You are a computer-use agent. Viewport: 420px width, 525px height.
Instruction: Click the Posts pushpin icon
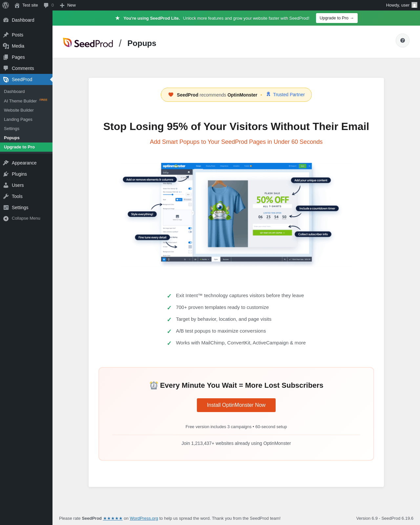[x=6, y=35]
